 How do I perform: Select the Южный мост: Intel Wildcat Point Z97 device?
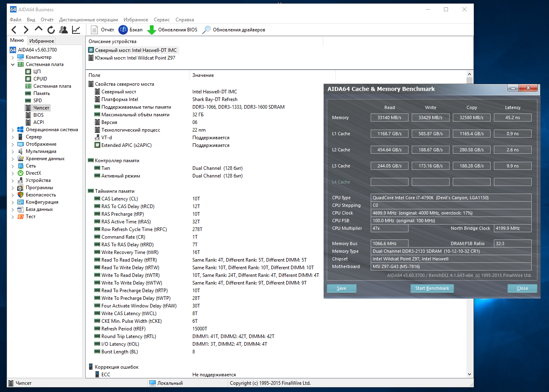(132, 58)
